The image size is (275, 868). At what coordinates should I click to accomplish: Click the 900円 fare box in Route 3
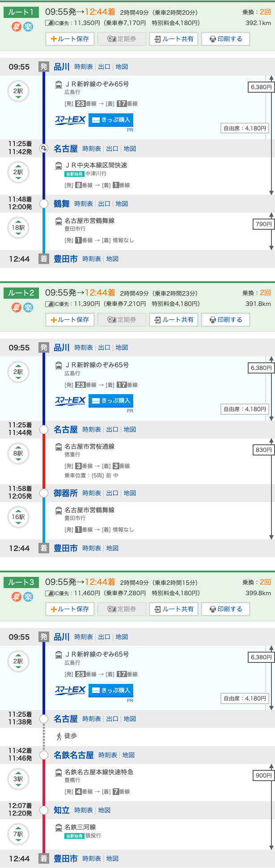tap(263, 776)
